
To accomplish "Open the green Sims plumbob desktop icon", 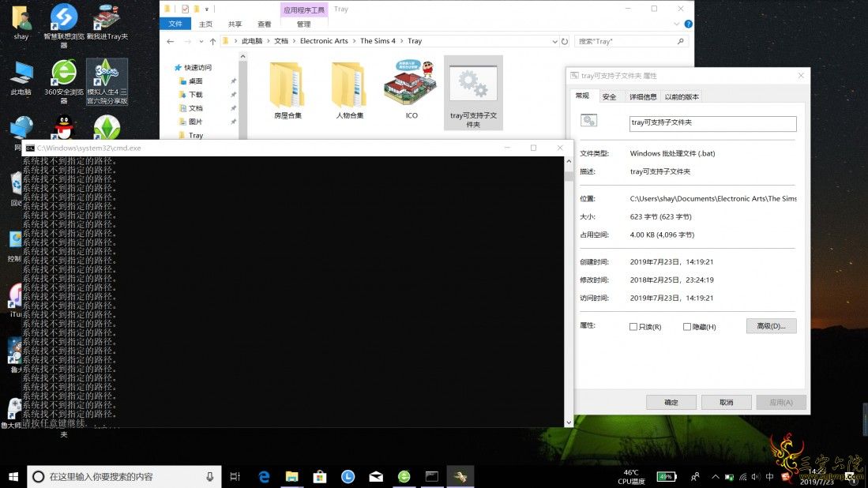I will point(107,127).
